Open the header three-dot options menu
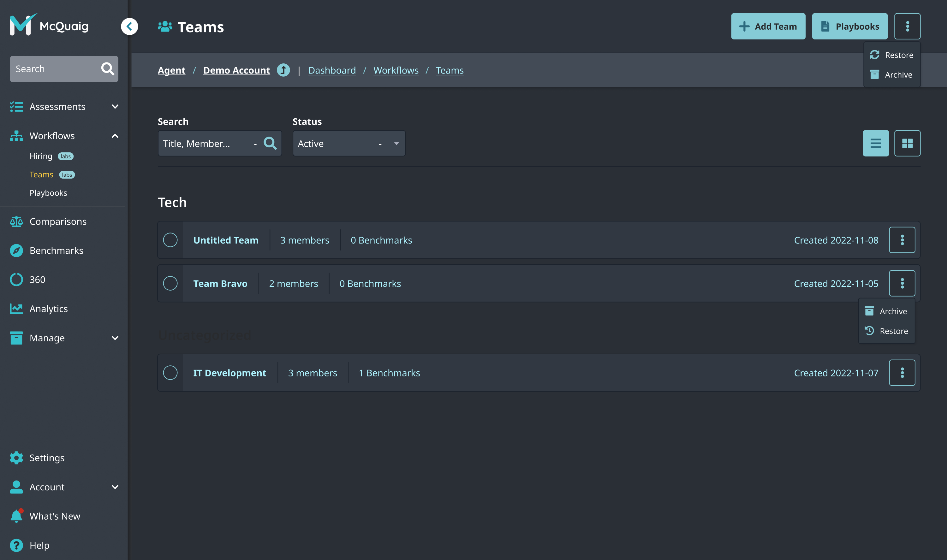The height and width of the screenshot is (560, 947). [907, 27]
